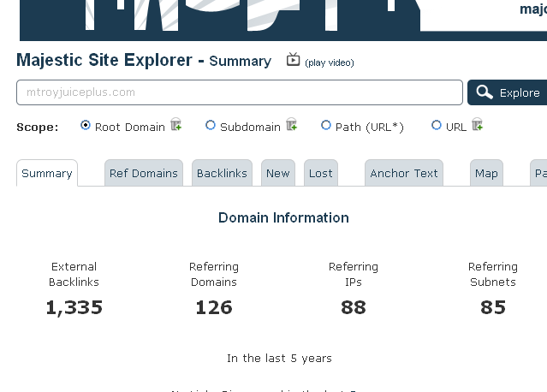The image size is (547, 392).
Task: Add URL to bucket icon
Action: [477, 124]
